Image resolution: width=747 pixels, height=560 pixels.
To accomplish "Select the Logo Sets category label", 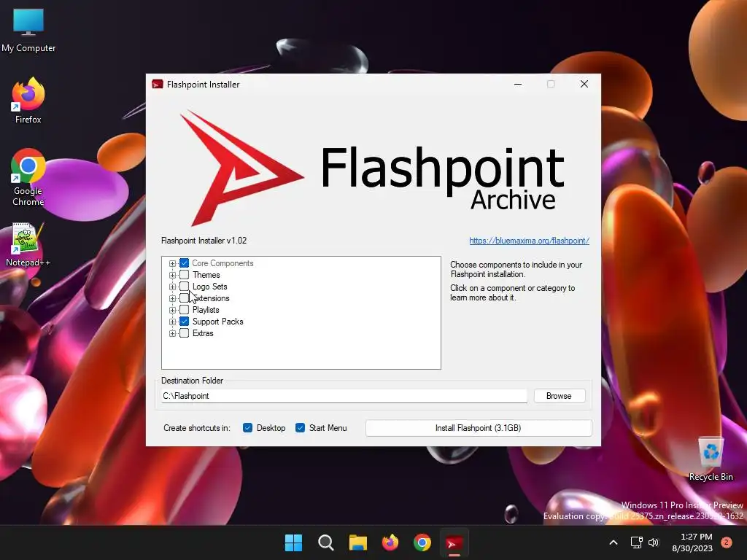I will pos(210,286).
